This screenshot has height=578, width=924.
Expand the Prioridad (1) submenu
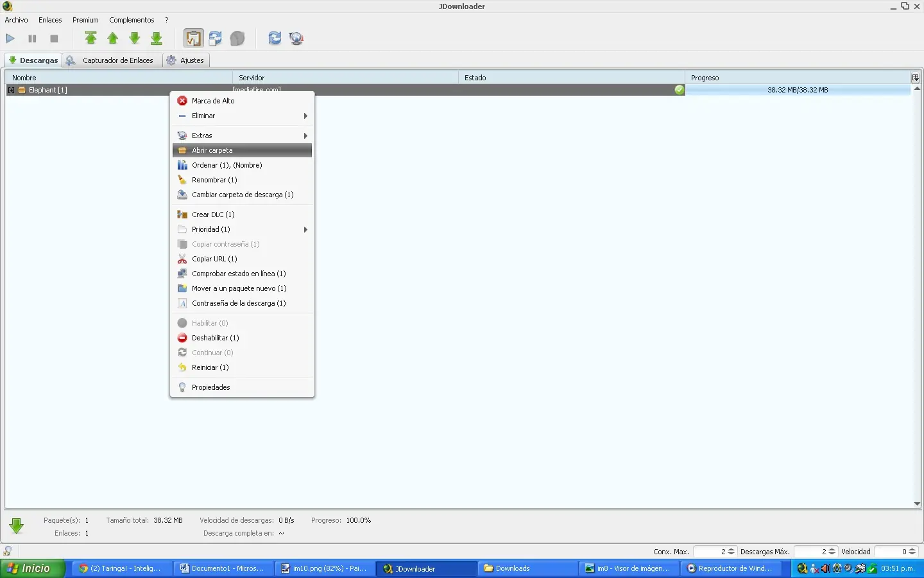[243, 229]
